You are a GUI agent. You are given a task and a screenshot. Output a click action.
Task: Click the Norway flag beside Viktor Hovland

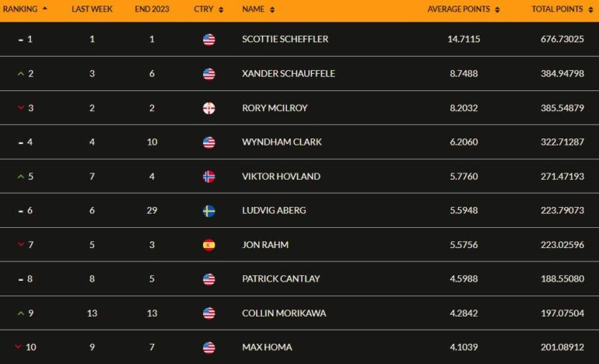click(209, 177)
